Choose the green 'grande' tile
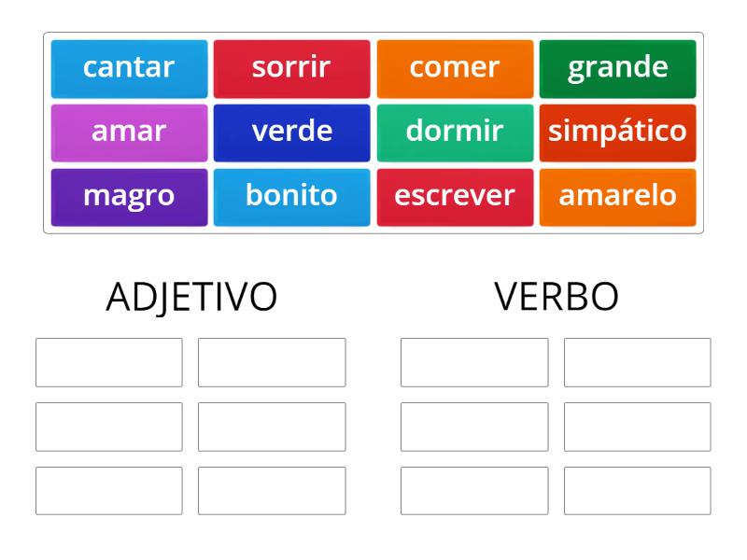This screenshot has width=747, height=560. [618, 67]
